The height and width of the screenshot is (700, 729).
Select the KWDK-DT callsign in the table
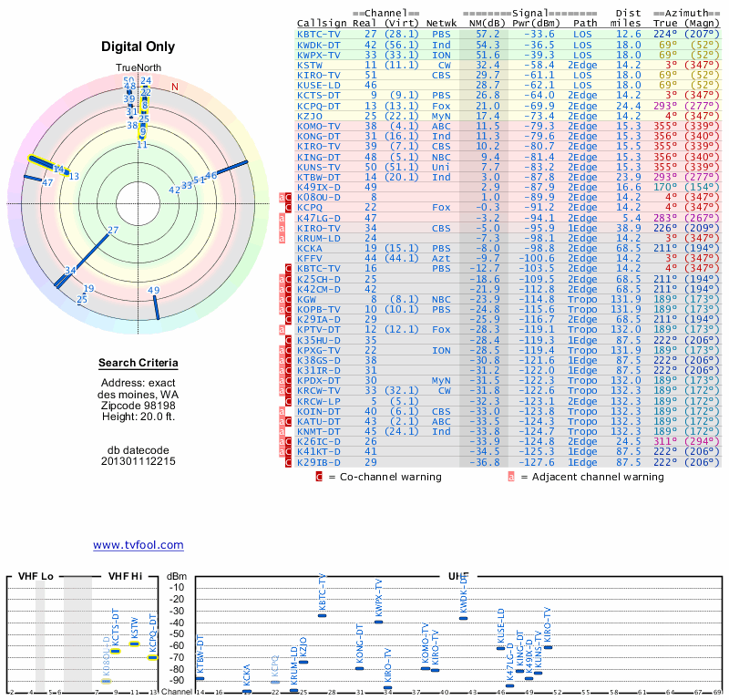[x=319, y=44]
